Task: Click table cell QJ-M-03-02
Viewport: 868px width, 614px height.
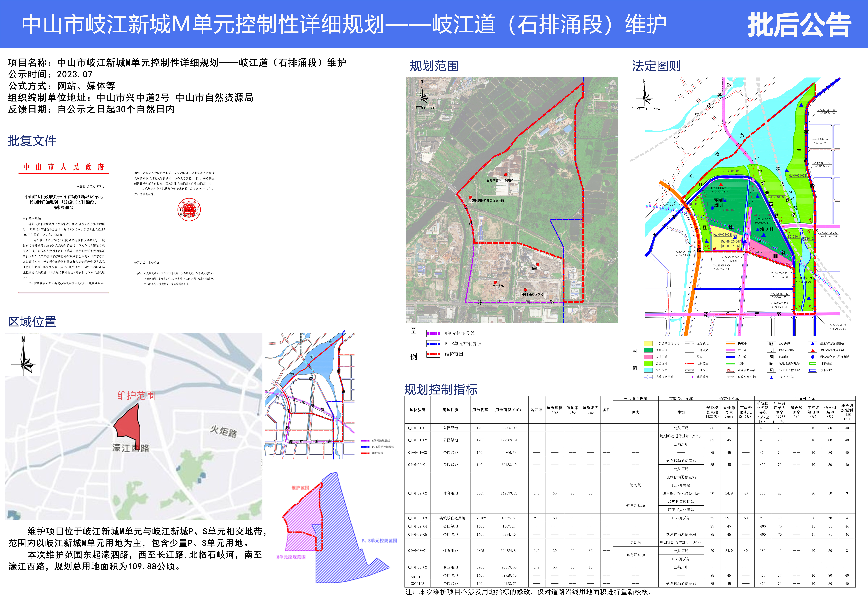Action: 417,567
